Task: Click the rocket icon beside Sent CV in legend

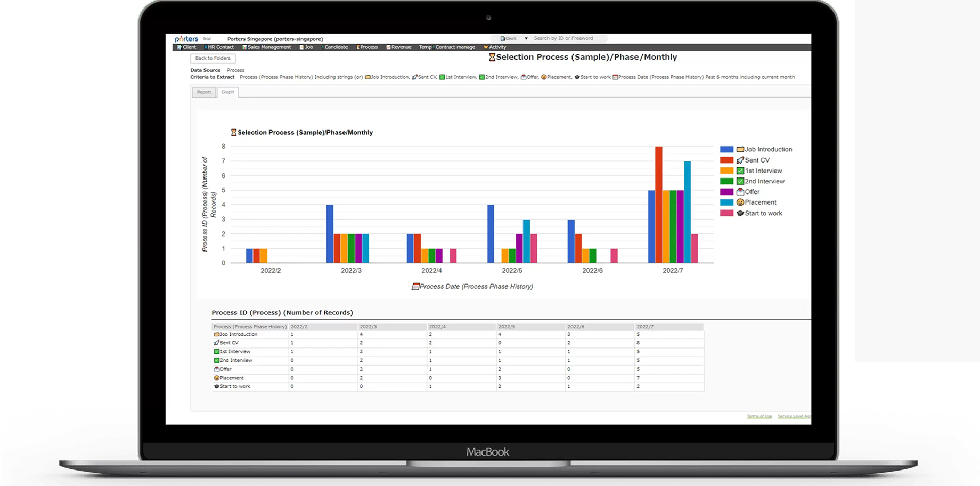Action: pyautogui.click(x=740, y=160)
